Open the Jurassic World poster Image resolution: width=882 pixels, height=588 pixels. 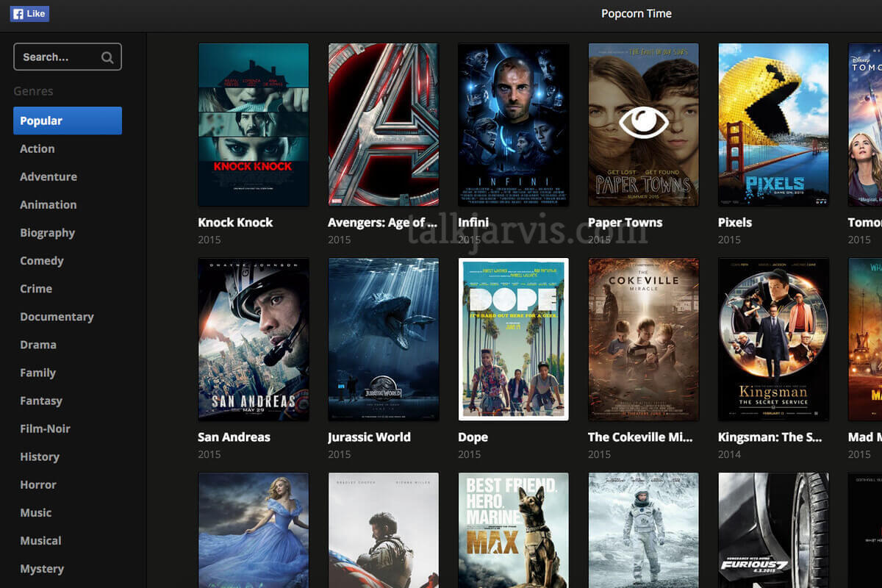[384, 339]
